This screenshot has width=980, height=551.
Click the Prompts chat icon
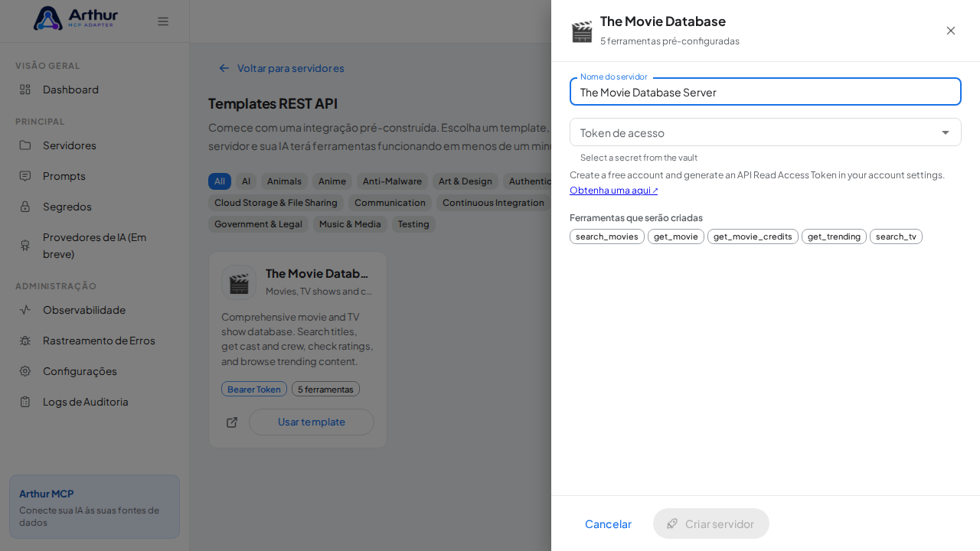click(x=25, y=176)
